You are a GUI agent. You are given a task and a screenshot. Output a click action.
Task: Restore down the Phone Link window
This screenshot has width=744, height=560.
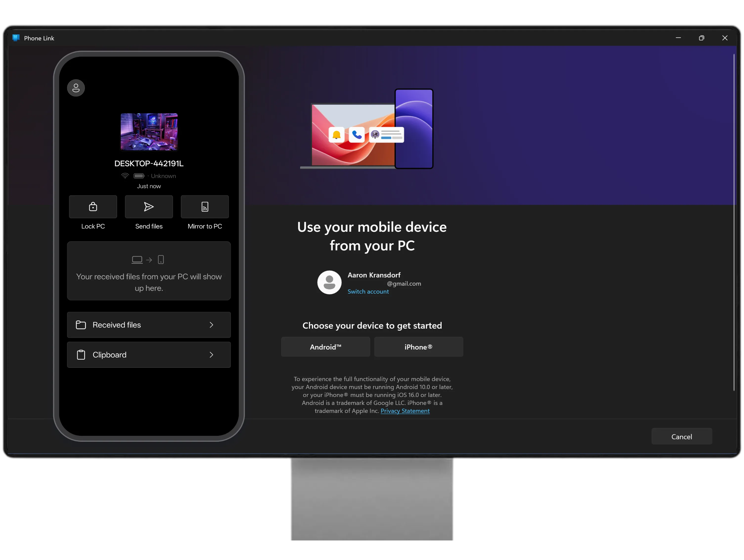click(x=701, y=38)
